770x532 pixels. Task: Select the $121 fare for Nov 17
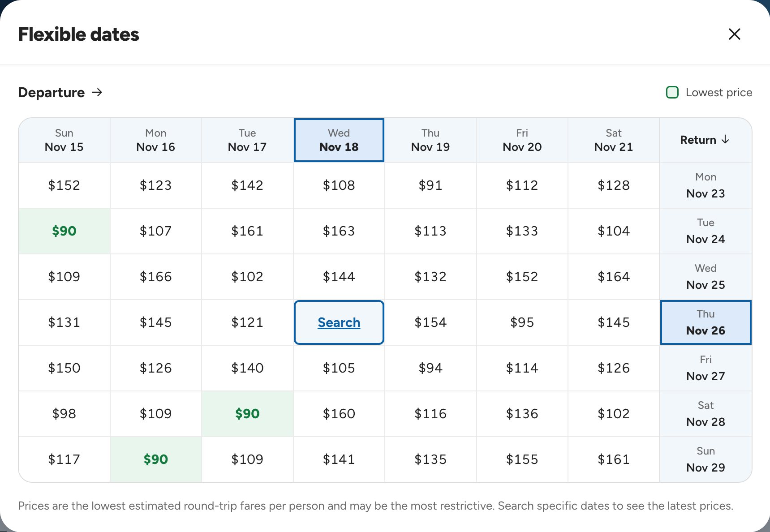247,322
